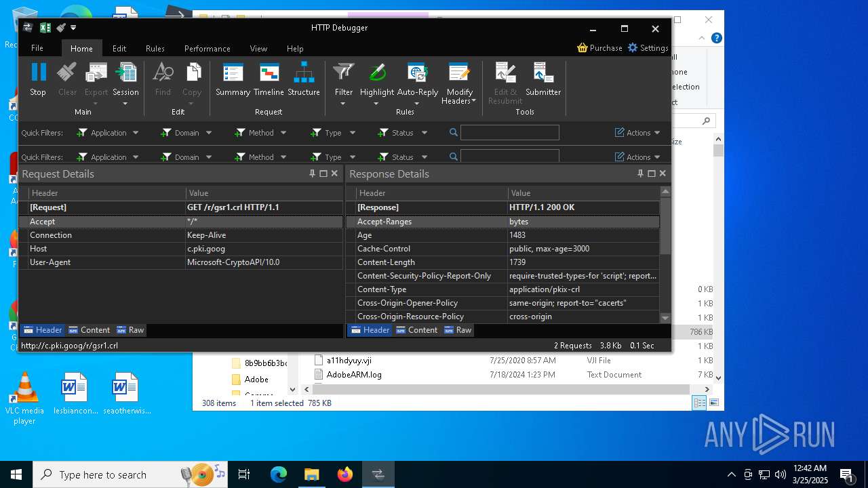The height and width of the screenshot is (488, 868).
Task: Select Raw tab in Request Details
Action: [x=130, y=330]
